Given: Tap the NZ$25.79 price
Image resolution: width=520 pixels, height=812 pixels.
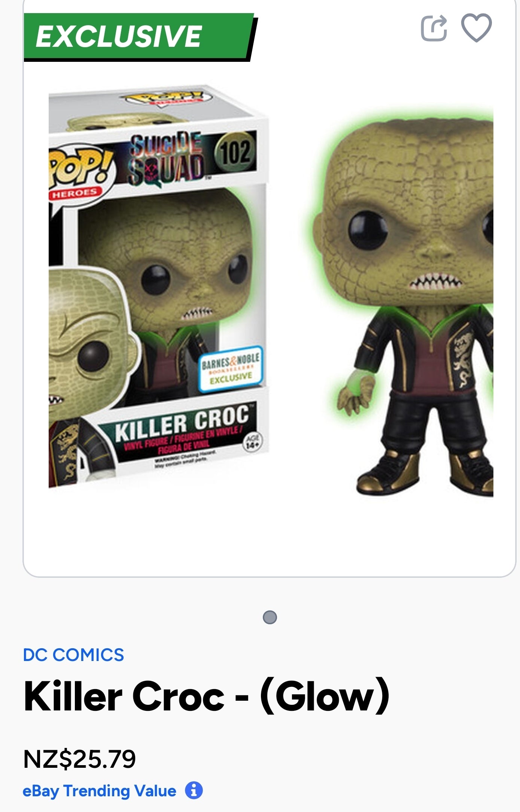Looking at the screenshot, I should click(x=79, y=759).
